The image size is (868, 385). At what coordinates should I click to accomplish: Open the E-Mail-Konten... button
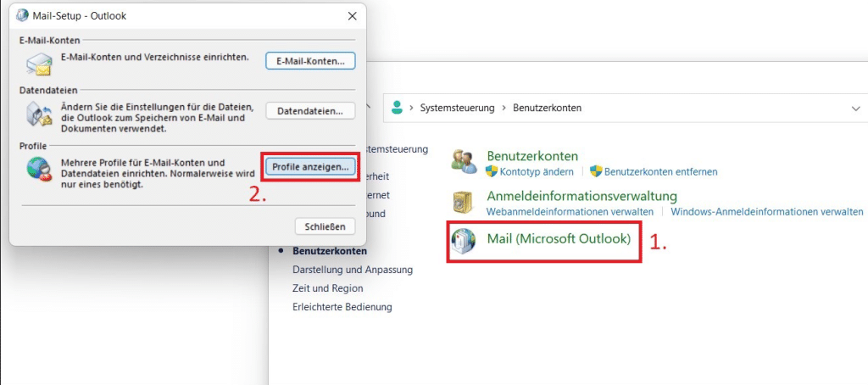click(x=310, y=61)
